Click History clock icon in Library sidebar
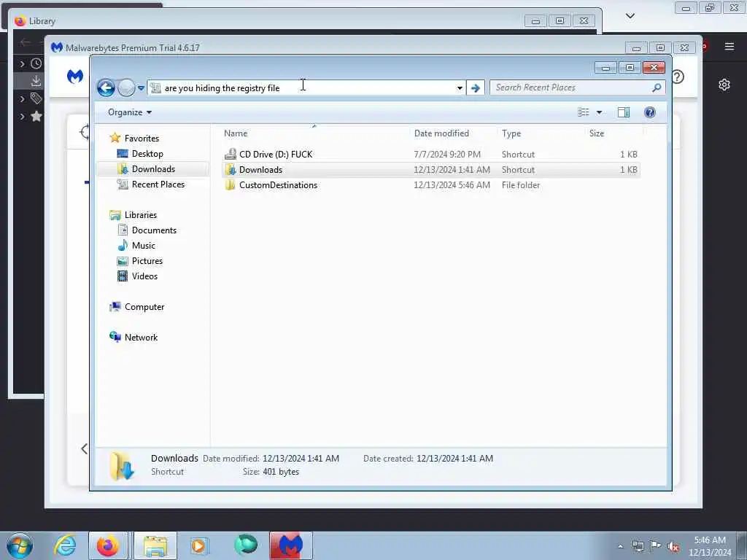This screenshot has height=560, width=747. click(x=36, y=63)
